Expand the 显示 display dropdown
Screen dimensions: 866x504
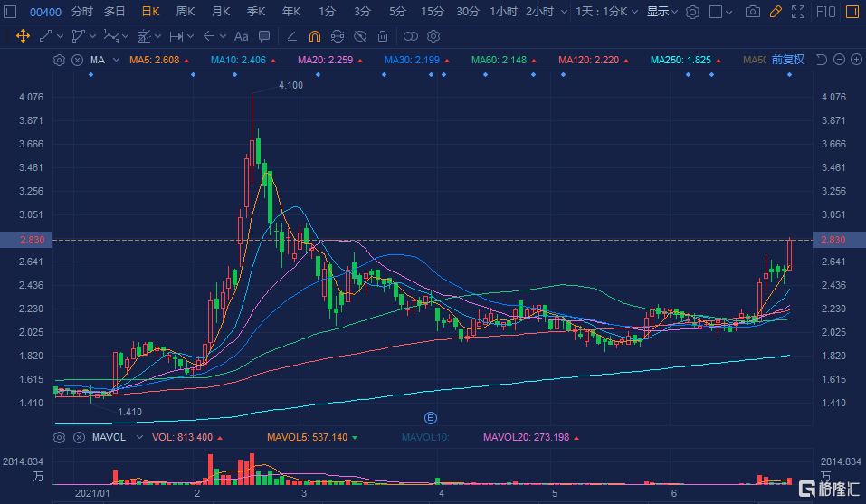(x=662, y=12)
